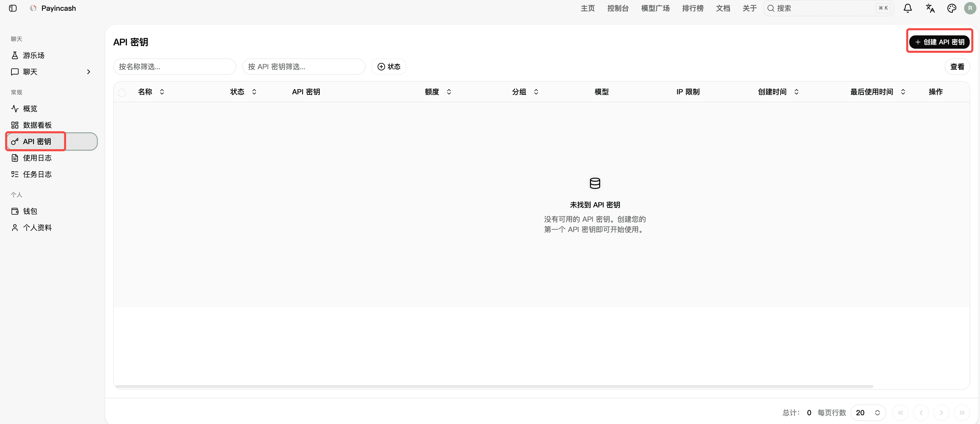Click the 模型 column header
The image size is (980, 424).
tap(601, 92)
